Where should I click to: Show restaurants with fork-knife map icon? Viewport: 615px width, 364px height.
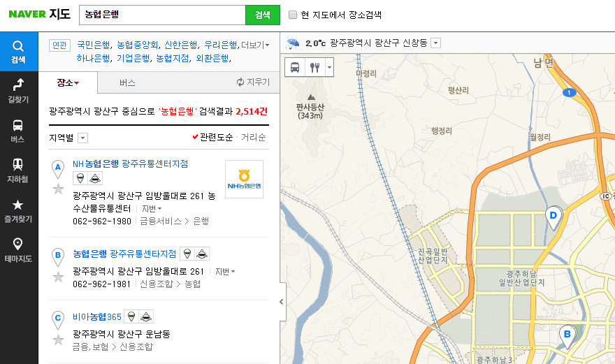coord(315,67)
